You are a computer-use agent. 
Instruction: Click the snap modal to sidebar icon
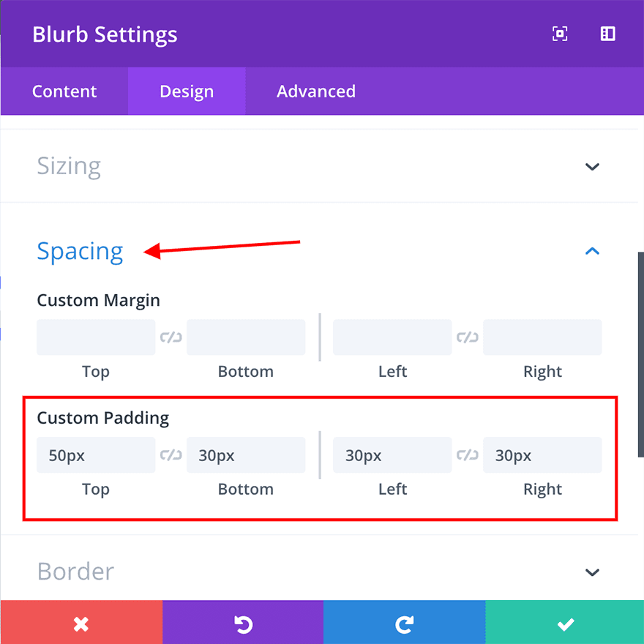pyautogui.click(x=607, y=34)
